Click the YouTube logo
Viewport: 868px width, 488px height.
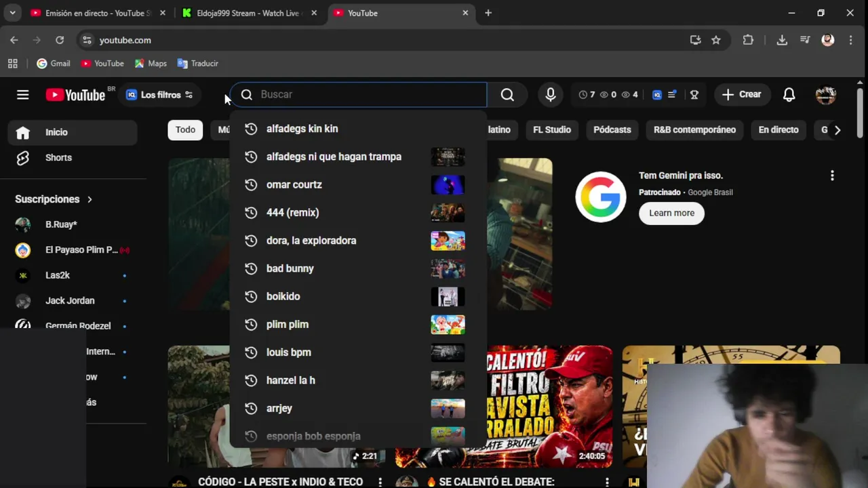coord(75,95)
